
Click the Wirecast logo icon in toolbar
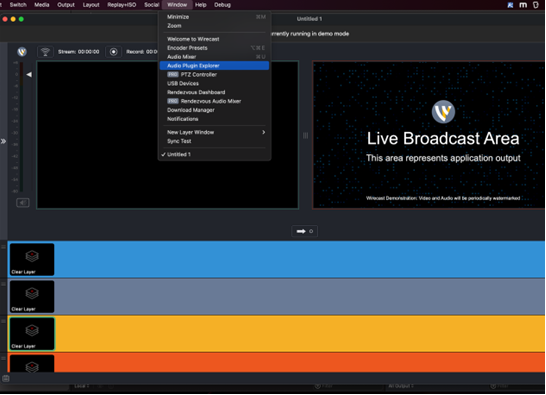22,52
